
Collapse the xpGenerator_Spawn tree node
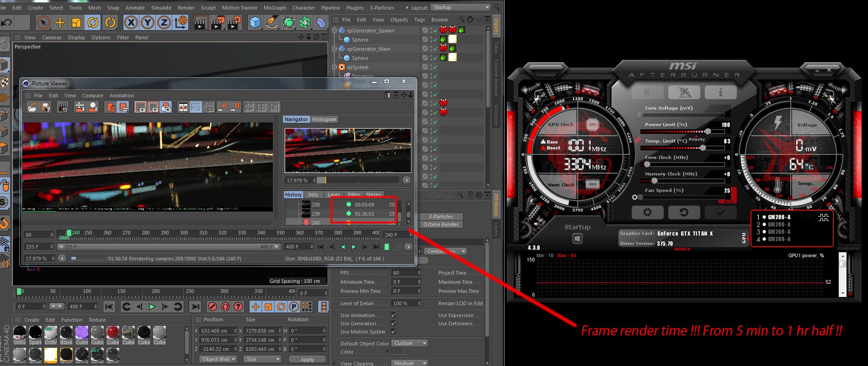[x=335, y=31]
